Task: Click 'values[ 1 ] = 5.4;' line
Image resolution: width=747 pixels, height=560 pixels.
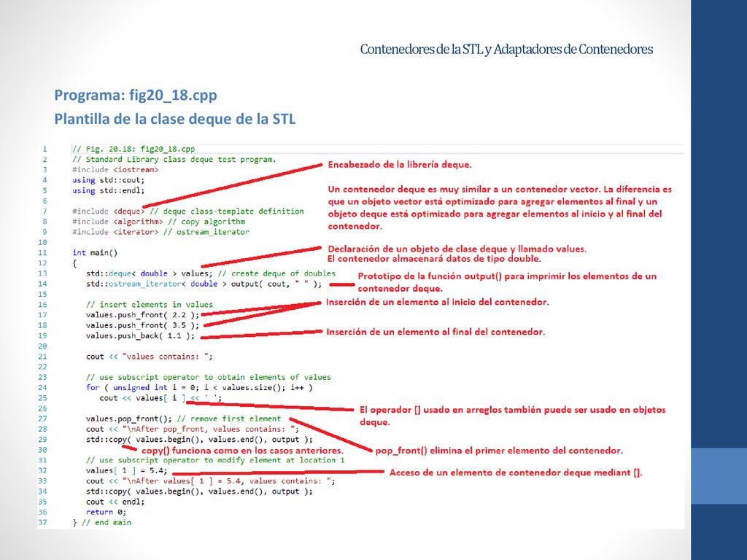Action: 127,470
